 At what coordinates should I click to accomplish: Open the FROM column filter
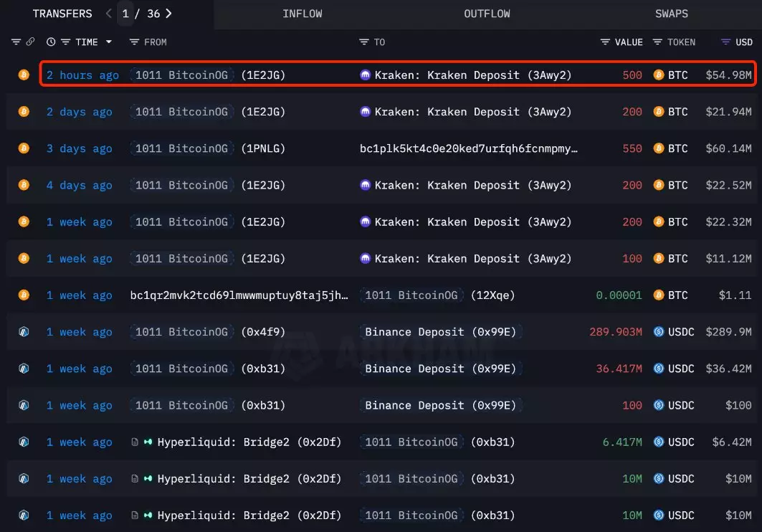(x=134, y=42)
